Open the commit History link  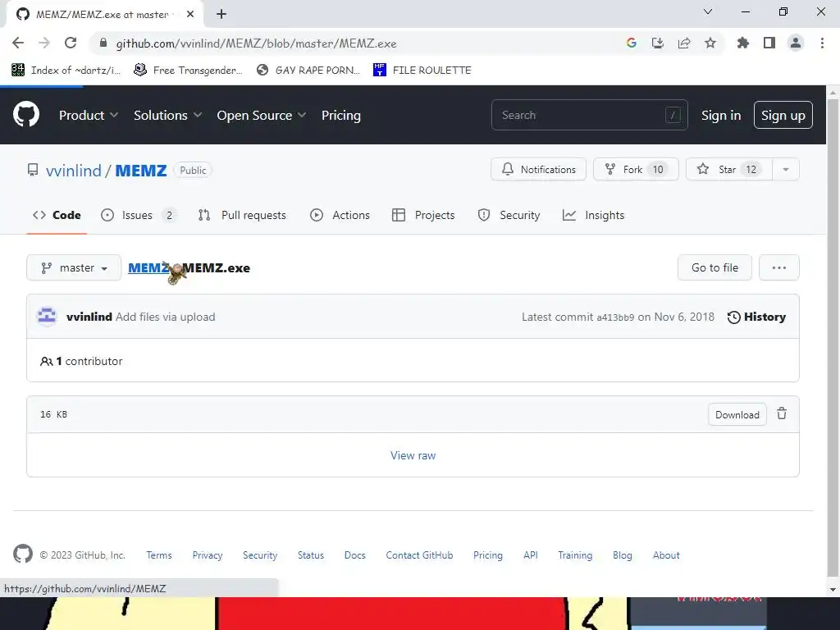pos(756,317)
